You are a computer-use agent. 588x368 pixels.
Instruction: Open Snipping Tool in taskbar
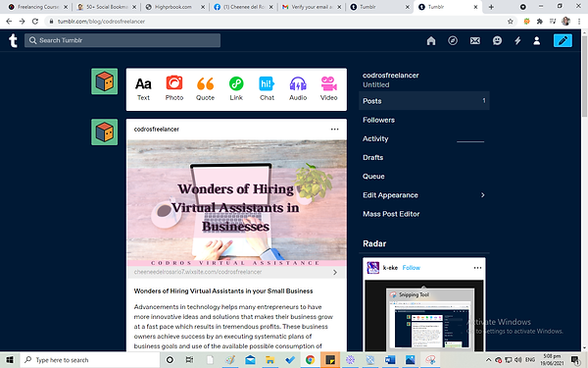click(430, 360)
